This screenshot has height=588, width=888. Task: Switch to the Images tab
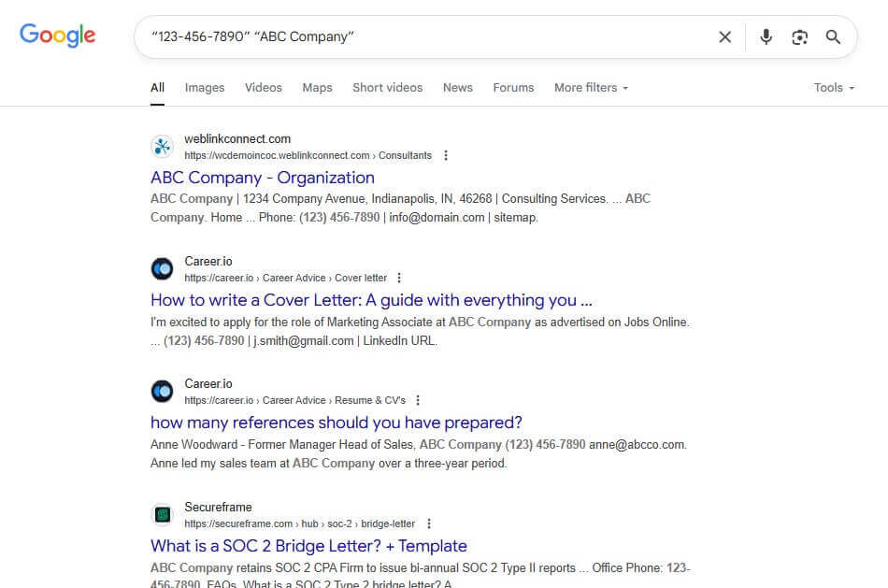(205, 88)
